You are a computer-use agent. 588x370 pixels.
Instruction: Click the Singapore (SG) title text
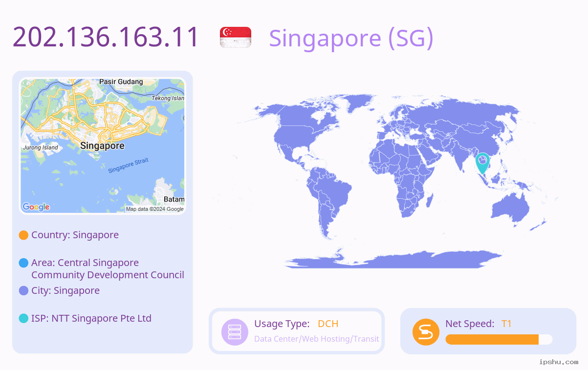[x=351, y=39]
